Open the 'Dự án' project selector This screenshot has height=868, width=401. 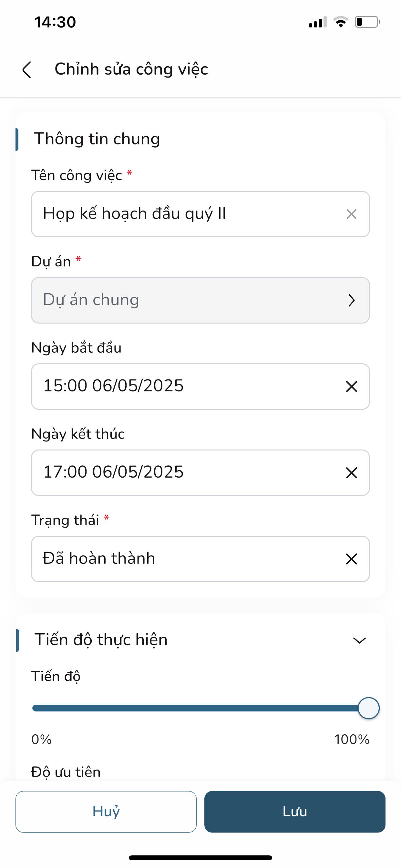tap(189, 300)
